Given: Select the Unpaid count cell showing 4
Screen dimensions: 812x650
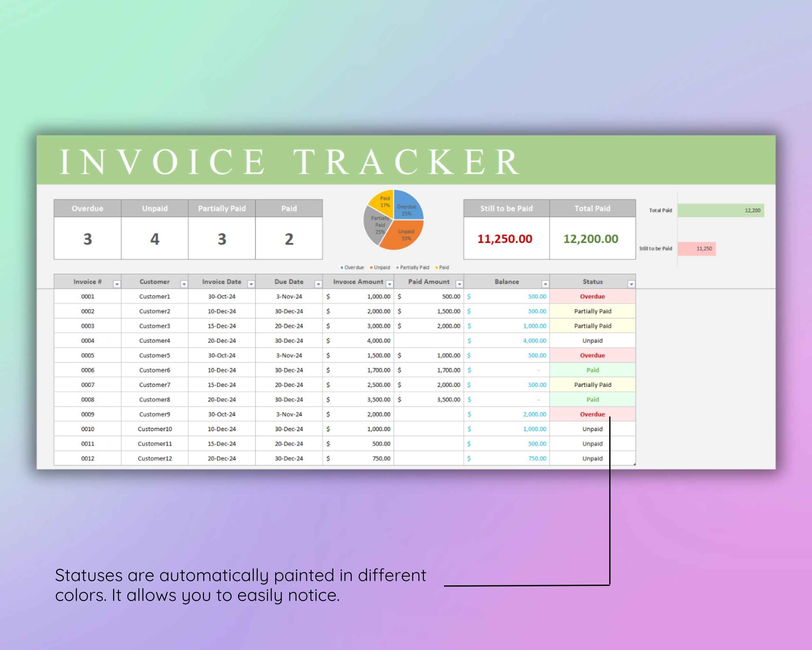Looking at the screenshot, I should [x=154, y=238].
